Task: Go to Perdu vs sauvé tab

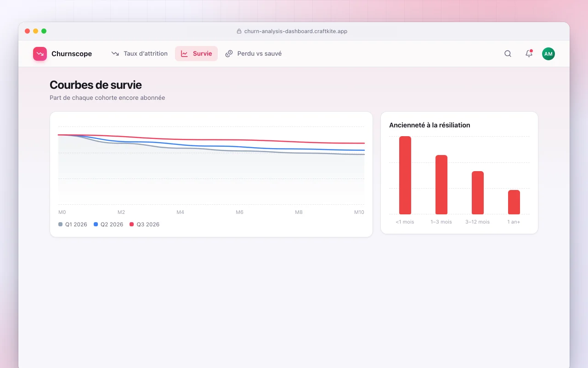Action: click(x=254, y=54)
